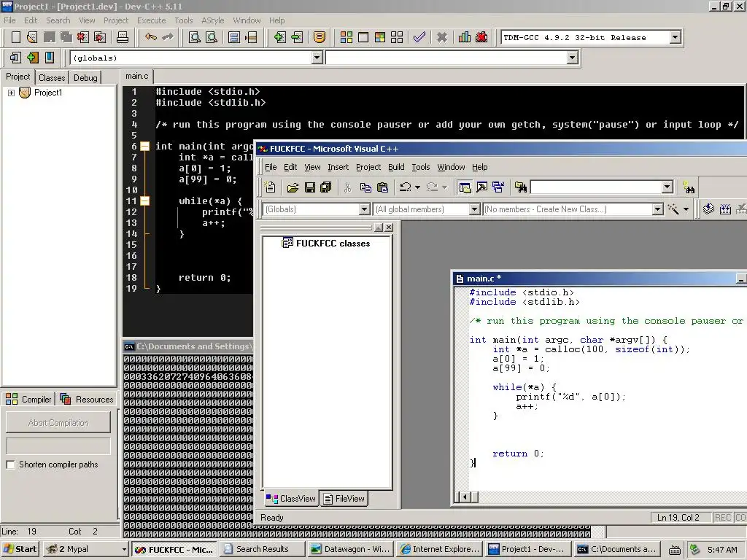This screenshot has height=560, width=747.
Task: Click the Undo arrow in Dev-C++ toolbar
Action: (151, 37)
